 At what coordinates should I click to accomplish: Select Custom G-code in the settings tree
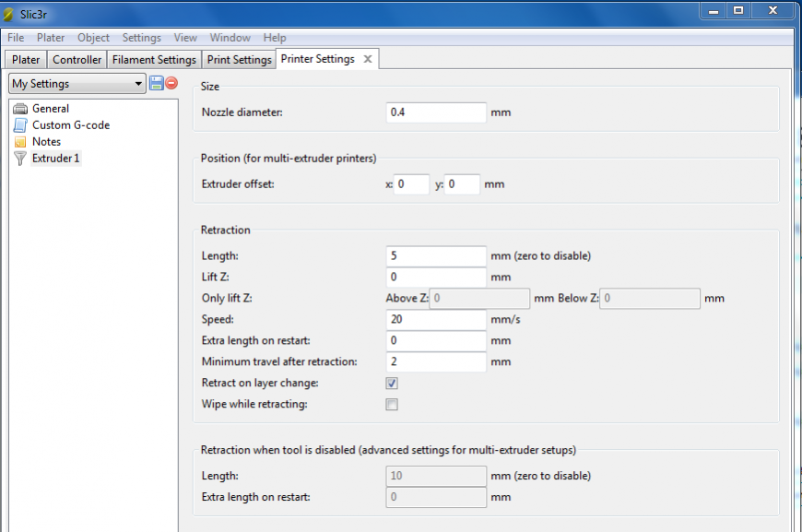(x=71, y=124)
